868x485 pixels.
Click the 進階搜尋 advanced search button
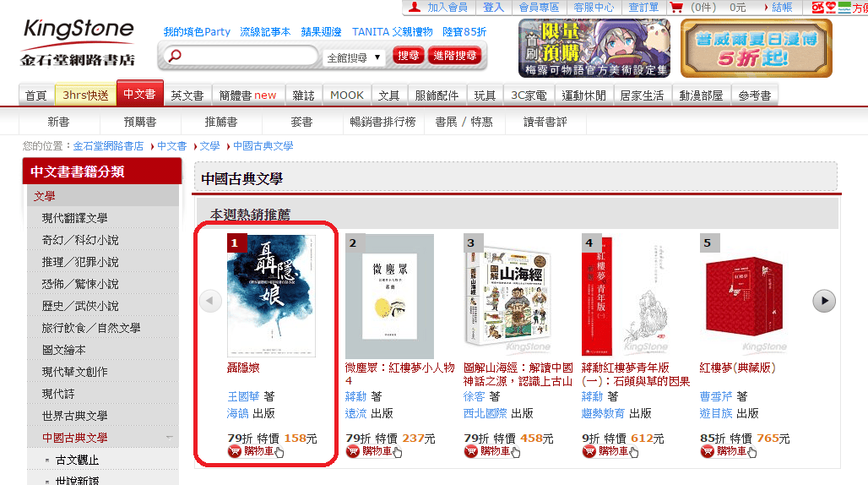click(454, 56)
